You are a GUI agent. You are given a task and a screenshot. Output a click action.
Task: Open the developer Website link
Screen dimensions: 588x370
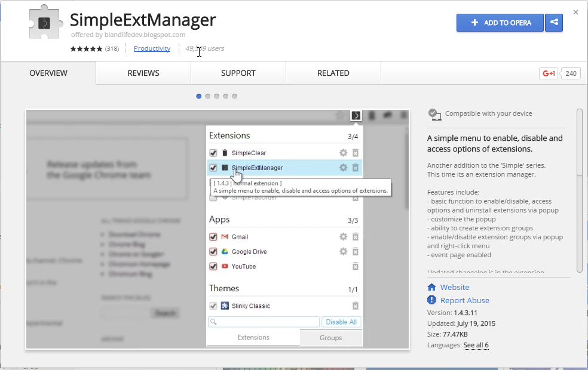point(455,287)
